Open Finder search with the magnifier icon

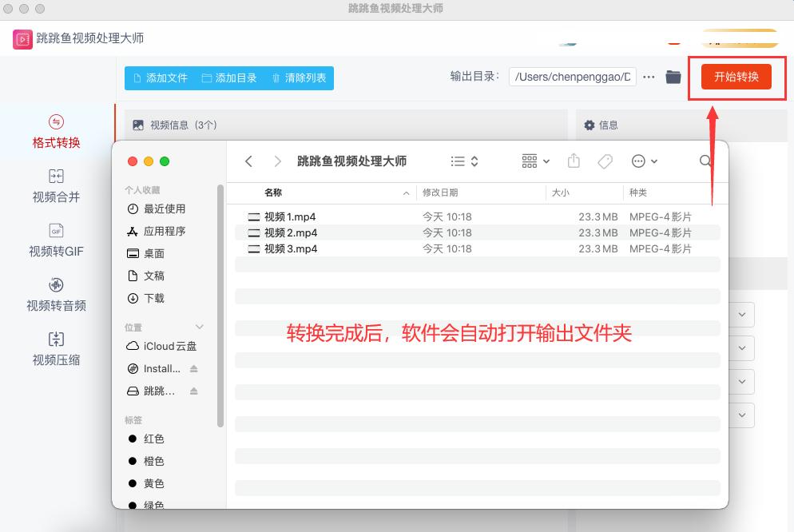(705, 161)
